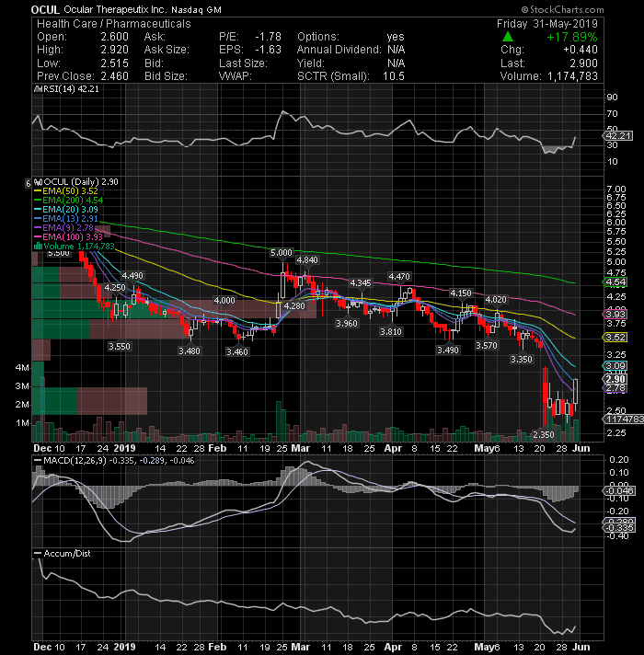Click the -0.046 MACD histogram axis tag

tap(619, 491)
